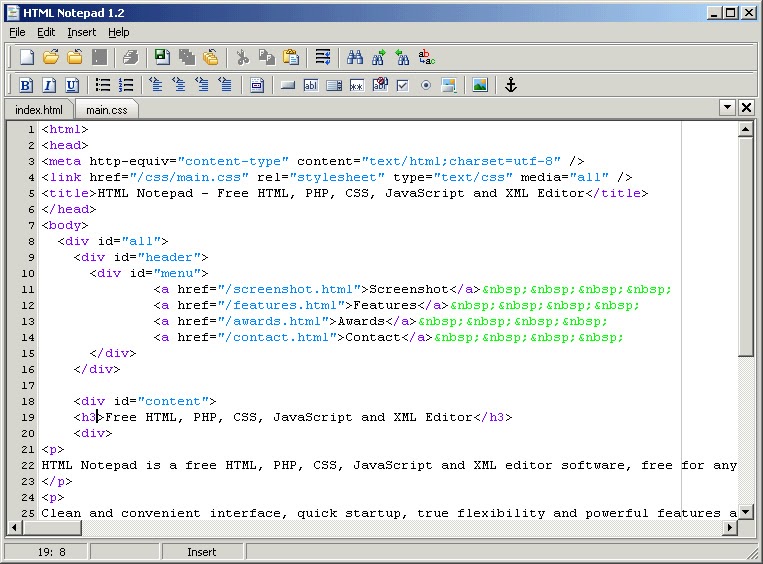The width and height of the screenshot is (763, 564).
Task: Open the tab list dropdown arrow
Action: pyautogui.click(x=727, y=107)
